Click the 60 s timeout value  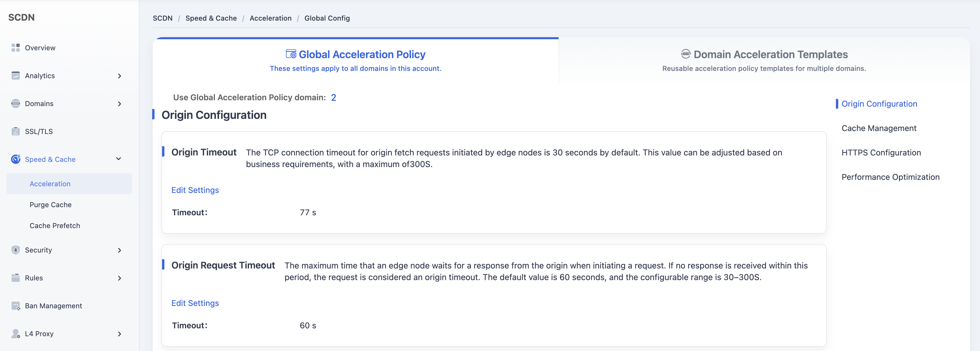click(x=308, y=325)
